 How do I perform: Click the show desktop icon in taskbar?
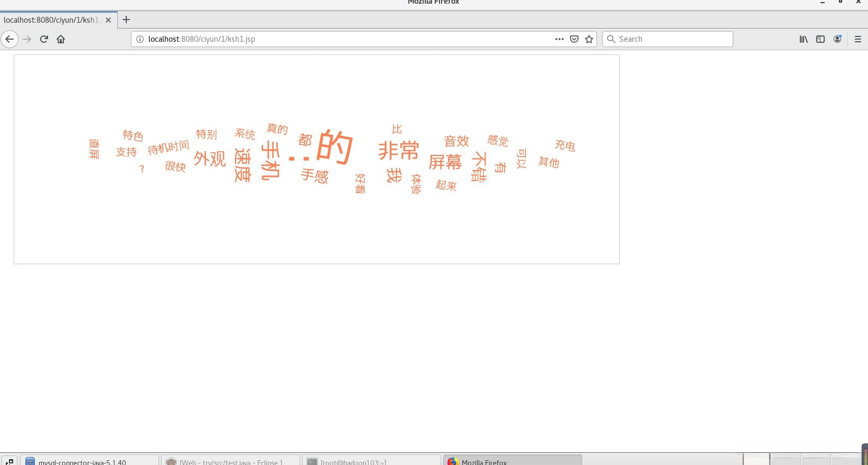point(9,461)
